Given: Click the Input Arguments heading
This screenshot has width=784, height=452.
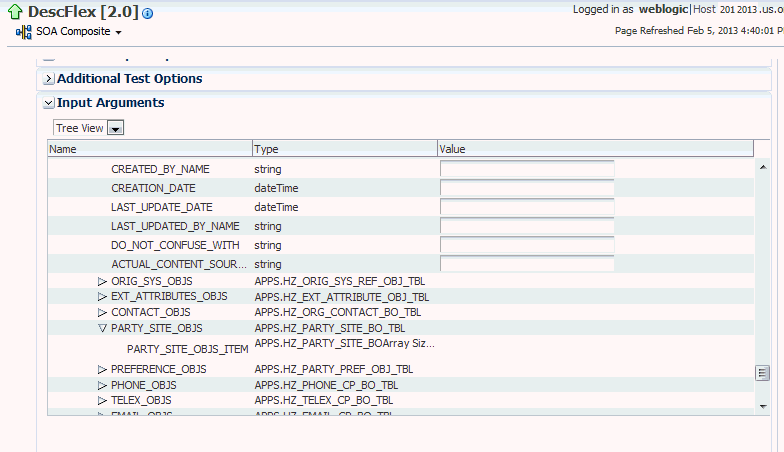Looking at the screenshot, I should [x=110, y=103].
